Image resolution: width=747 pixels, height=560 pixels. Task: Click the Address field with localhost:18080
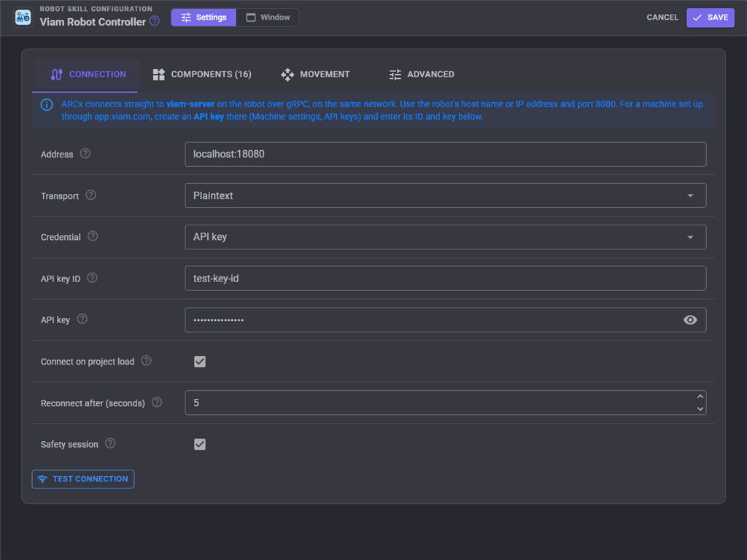coord(445,155)
